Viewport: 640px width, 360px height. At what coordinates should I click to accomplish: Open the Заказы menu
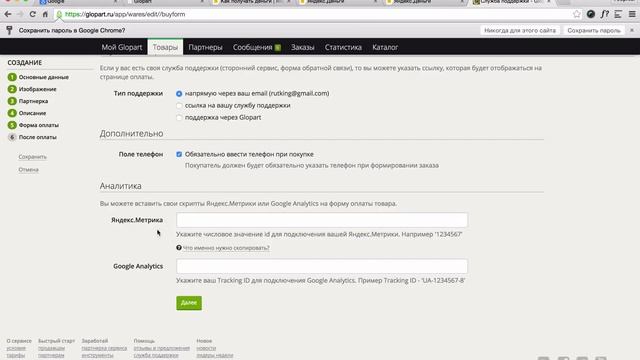[303, 47]
